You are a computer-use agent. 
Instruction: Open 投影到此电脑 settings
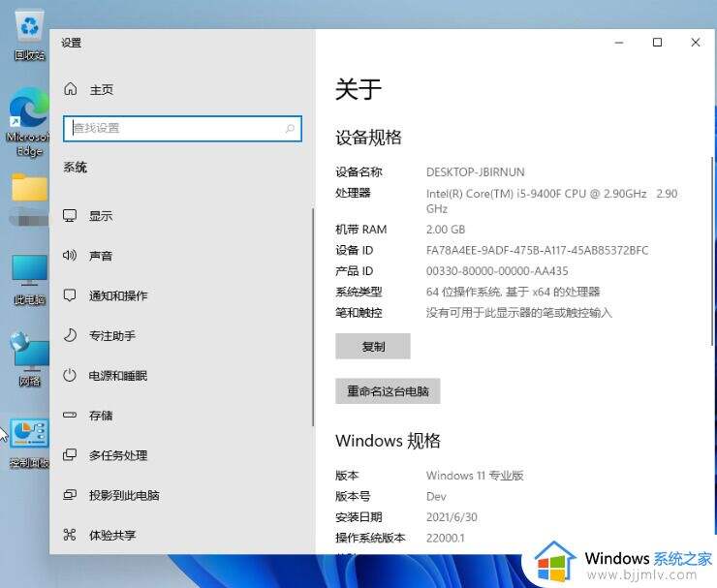pos(124,495)
